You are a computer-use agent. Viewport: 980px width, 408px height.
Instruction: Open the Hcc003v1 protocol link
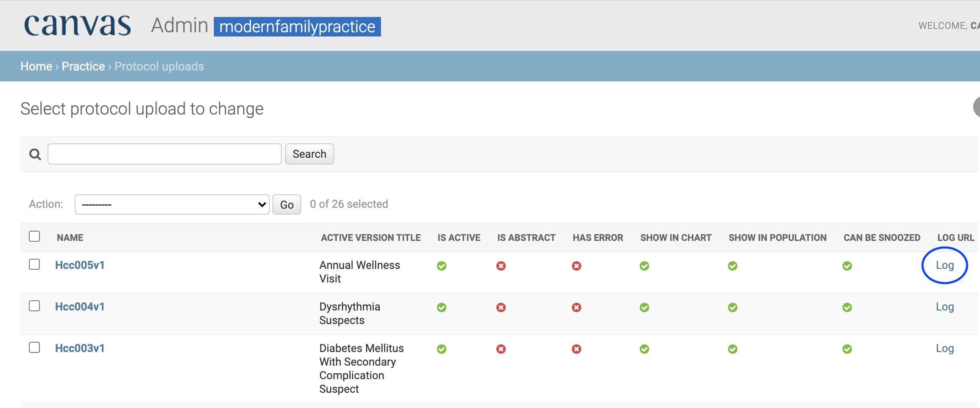[80, 348]
